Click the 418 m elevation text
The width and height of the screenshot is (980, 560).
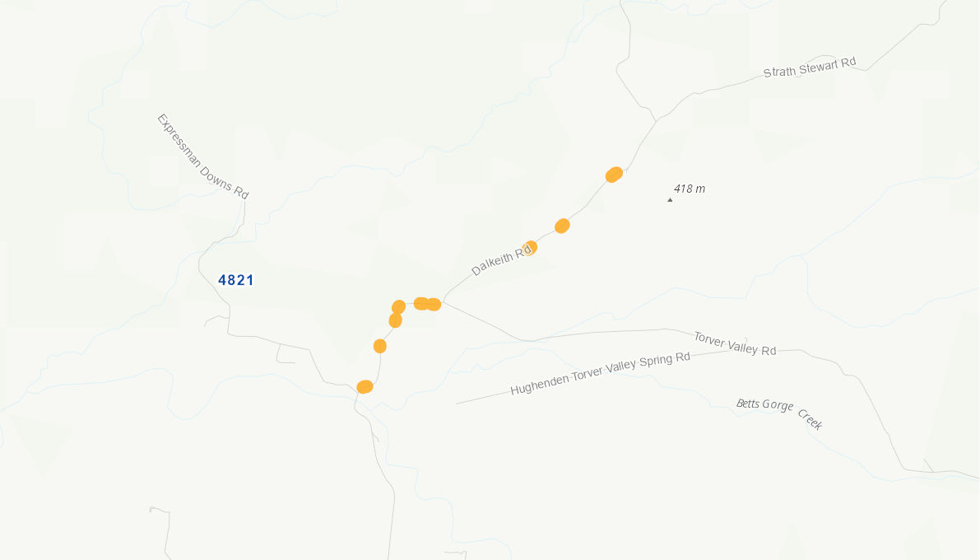[690, 189]
